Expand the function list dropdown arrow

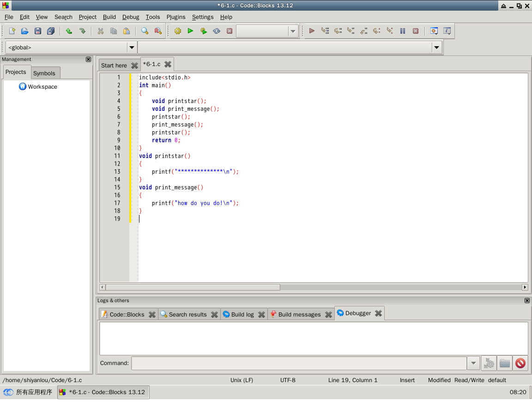pos(437,48)
